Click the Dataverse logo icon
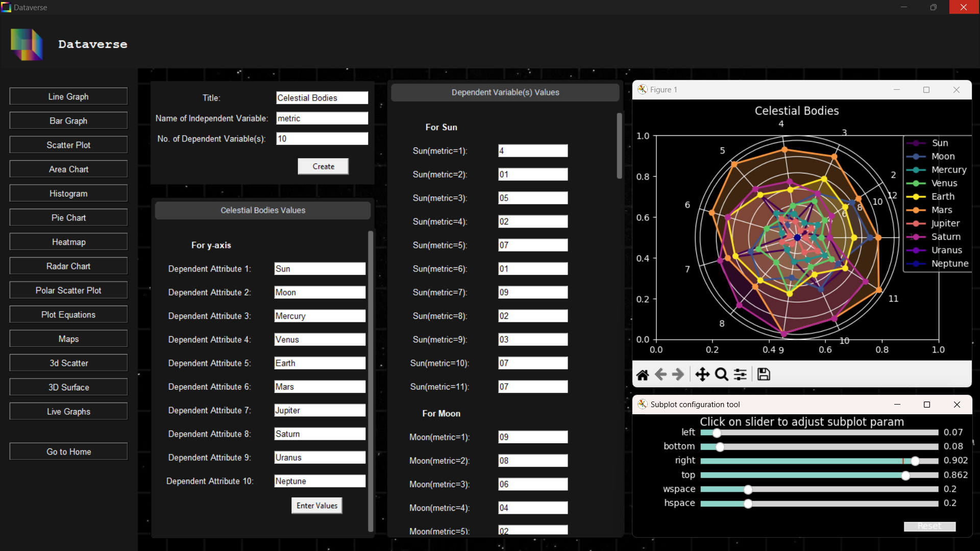The width and height of the screenshot is (980, 551). pyautogui.click(x=27, y=44)
